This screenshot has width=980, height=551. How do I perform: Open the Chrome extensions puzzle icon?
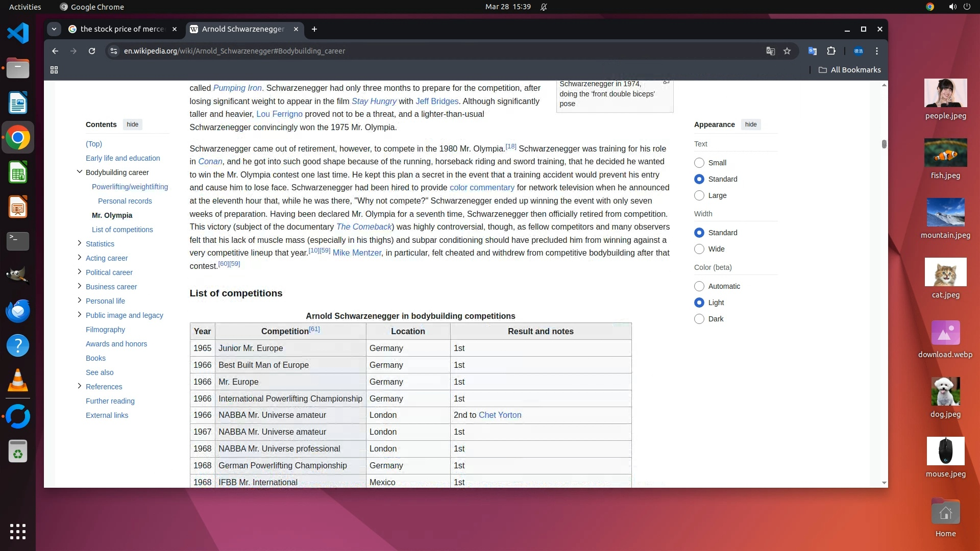coord(831,51)
